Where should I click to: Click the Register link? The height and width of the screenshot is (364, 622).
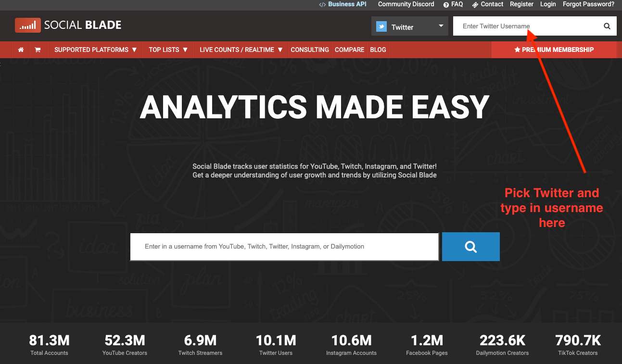pyautogui.click(x=522, y=4)
